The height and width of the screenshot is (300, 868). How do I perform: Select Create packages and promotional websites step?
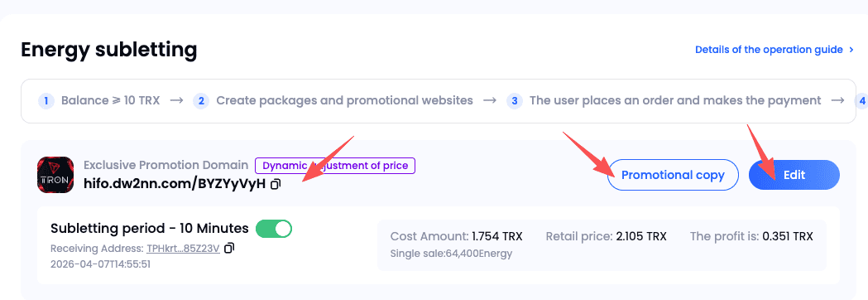point(344,101)
